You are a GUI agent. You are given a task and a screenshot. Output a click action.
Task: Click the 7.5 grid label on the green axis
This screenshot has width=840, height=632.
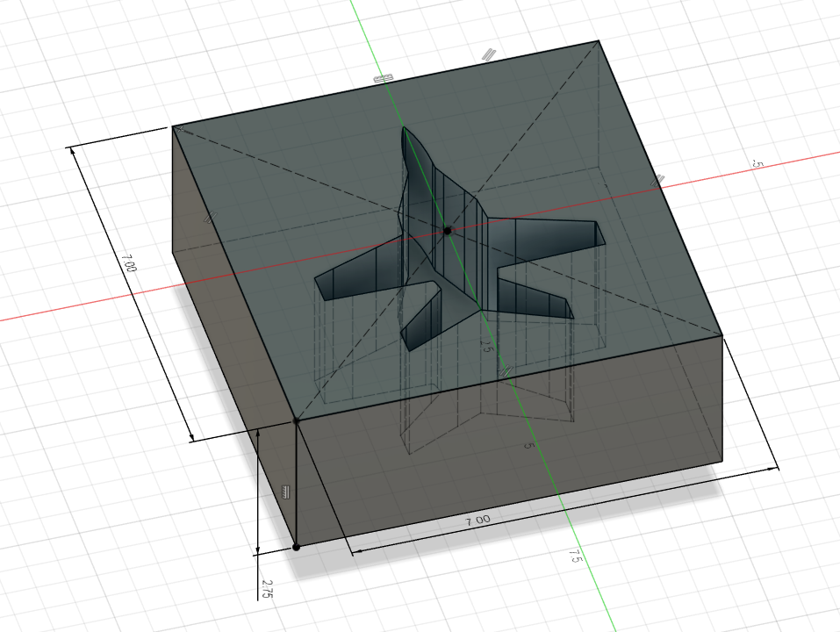point(575,556)
